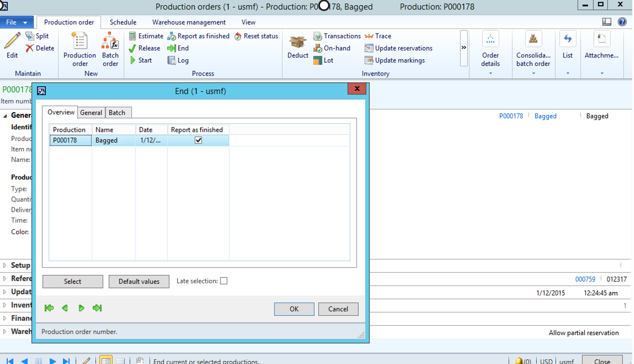The height and width of the screenshot is (364, 634).
Task: Enable the Late selection checkbox
Action: click(x=224, y=281)
